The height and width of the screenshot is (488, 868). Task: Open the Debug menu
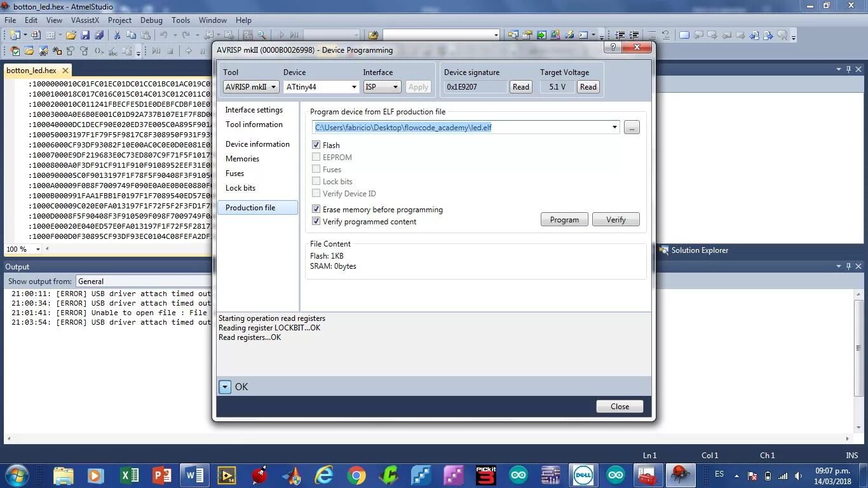coord(151,20)
